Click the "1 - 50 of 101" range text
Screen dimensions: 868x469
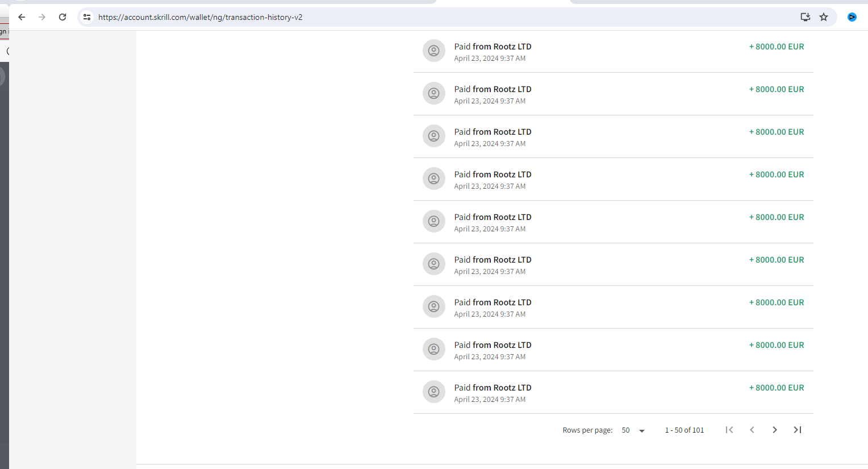pos(685,430)
